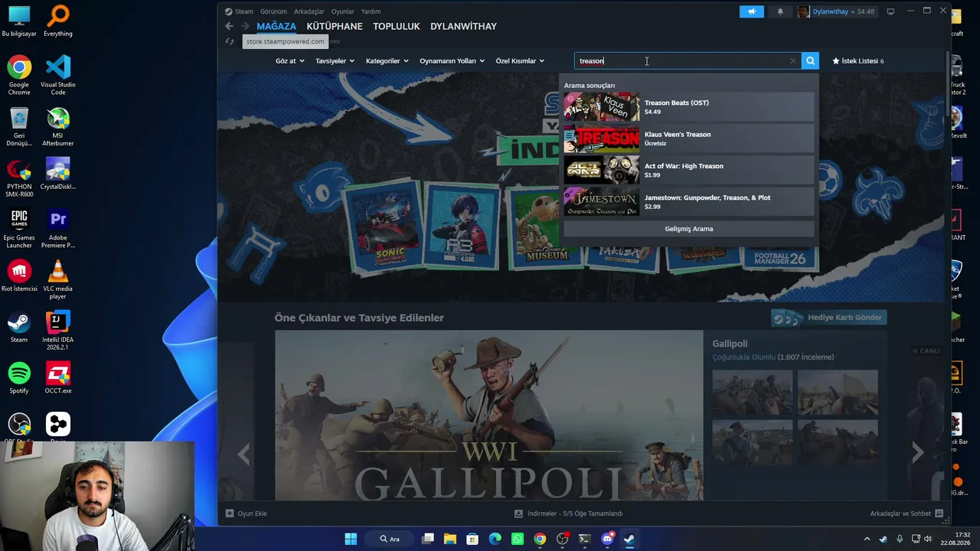This screenshot has height=551, width=980.
Task: Open the Gallipoli title link
Action: click(730, 344)
